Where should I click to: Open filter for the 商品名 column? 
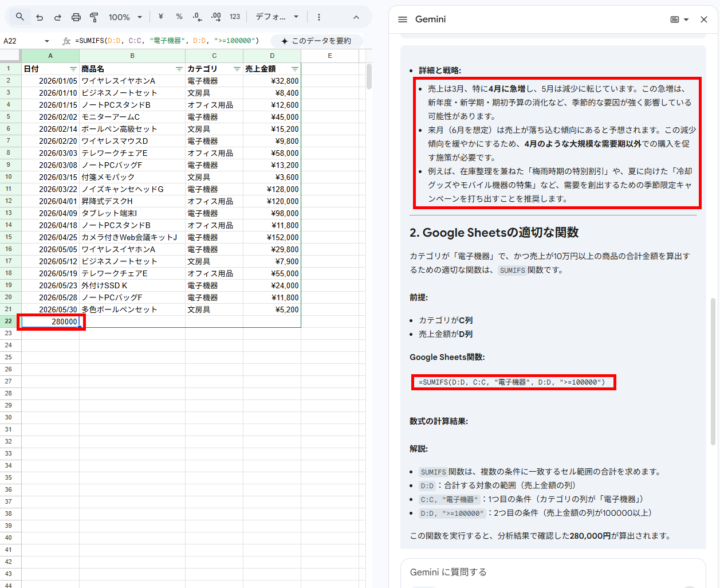point(179,69)
